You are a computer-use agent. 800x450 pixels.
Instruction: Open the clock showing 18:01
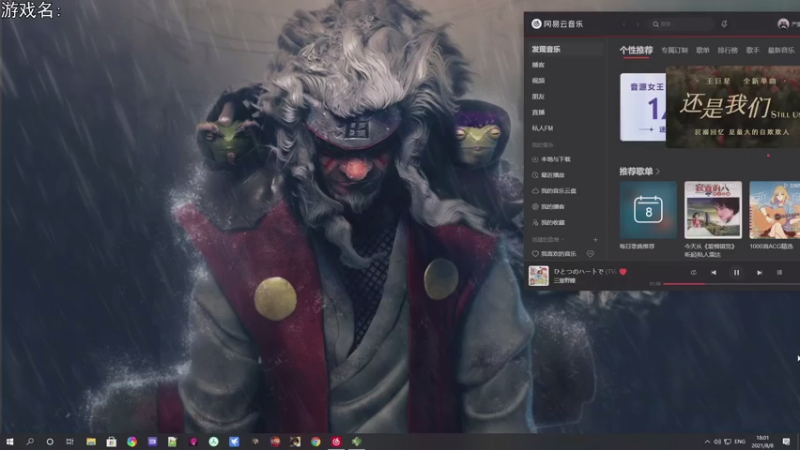(763, 441)
